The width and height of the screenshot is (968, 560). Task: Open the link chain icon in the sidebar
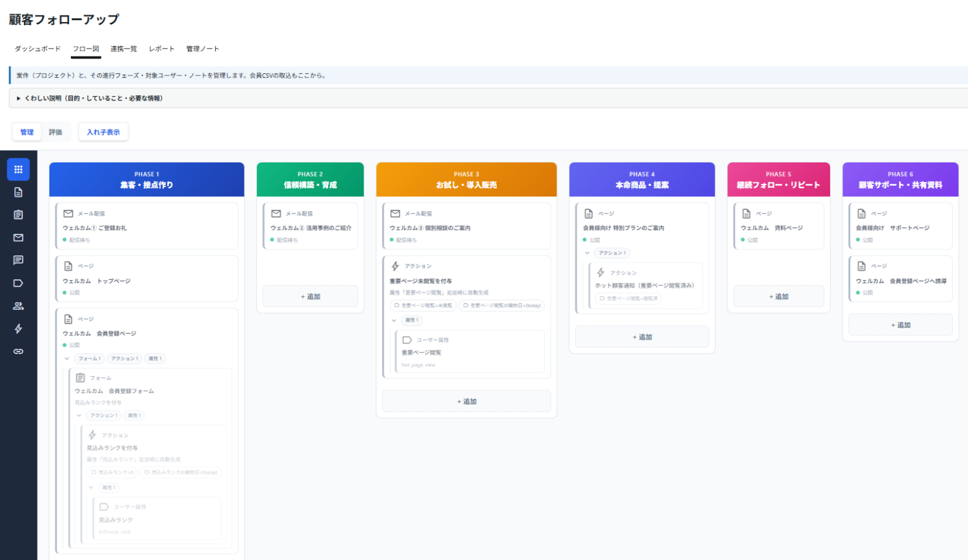pos(18,351)
